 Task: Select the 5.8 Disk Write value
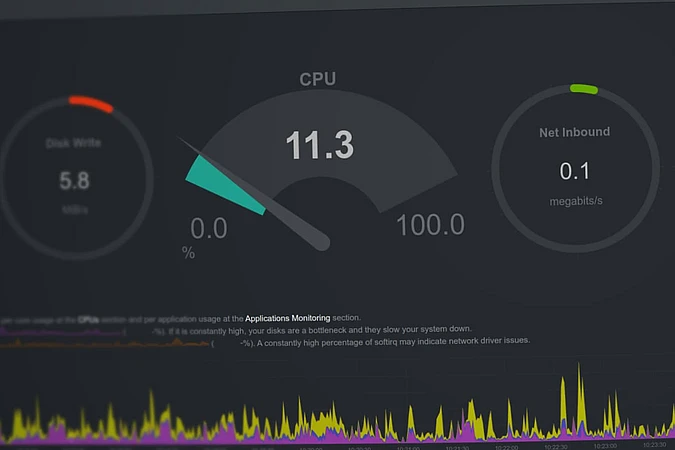tap(74, 180)
